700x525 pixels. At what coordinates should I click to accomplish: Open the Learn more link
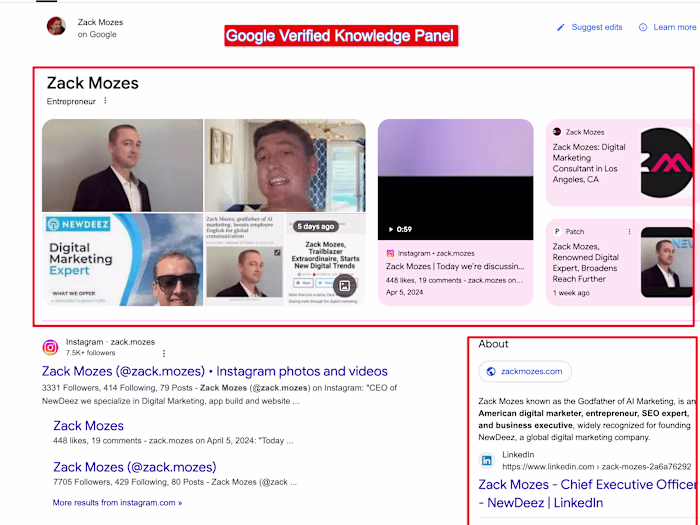pos(675,27)
